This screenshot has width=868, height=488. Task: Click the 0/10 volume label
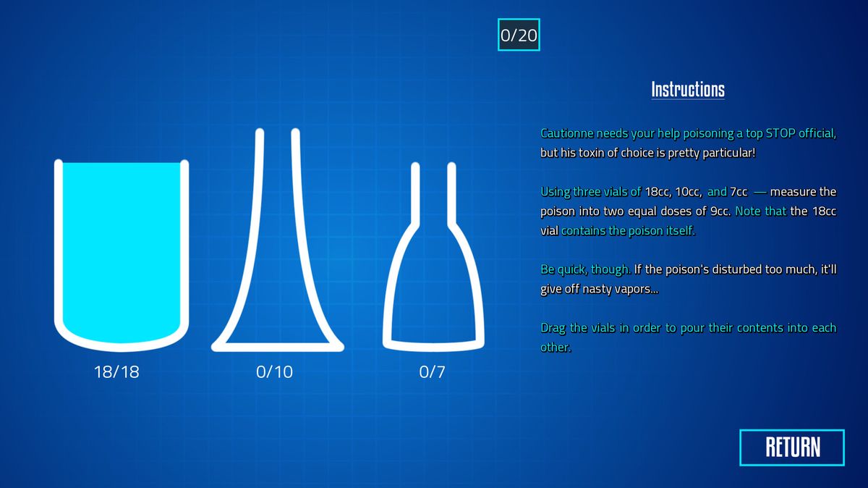[275, 372]
